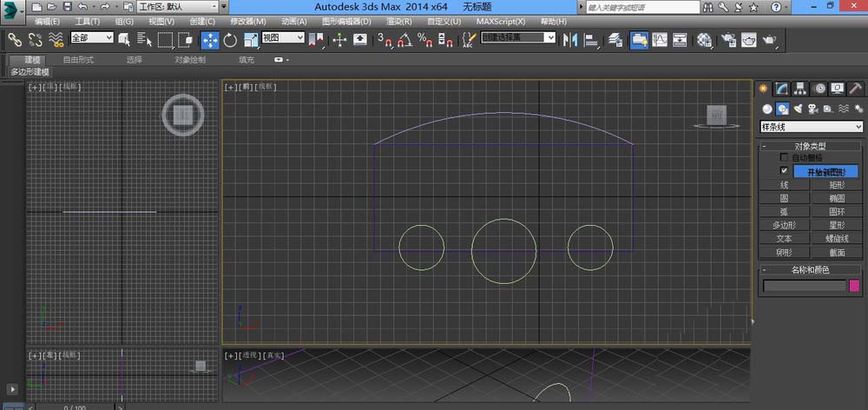Select the Move transform tool
Viewport: 868px width, 410px height.
[x=210, y=40]
